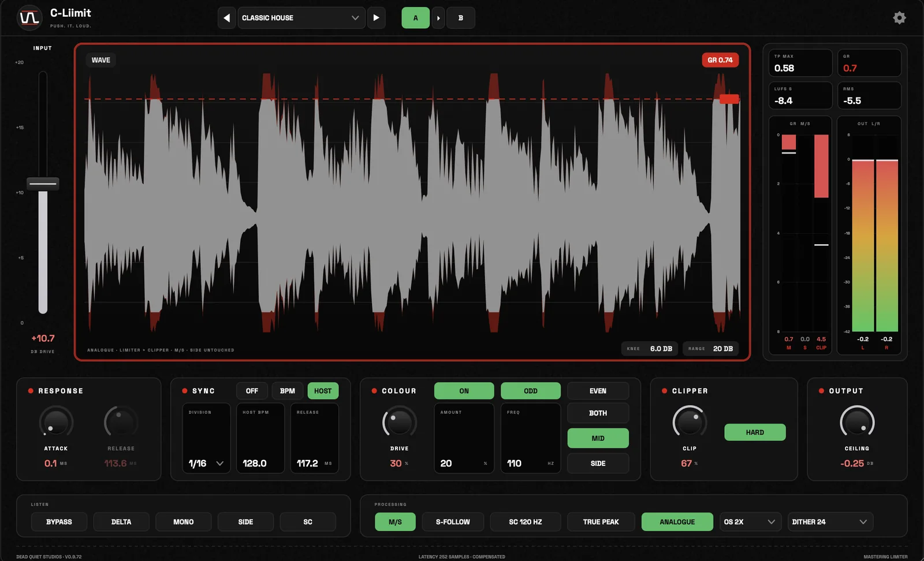This screenshot has height=561, width=924.
Task: Click the Hard clipper button
Action: tap(755, 432)
